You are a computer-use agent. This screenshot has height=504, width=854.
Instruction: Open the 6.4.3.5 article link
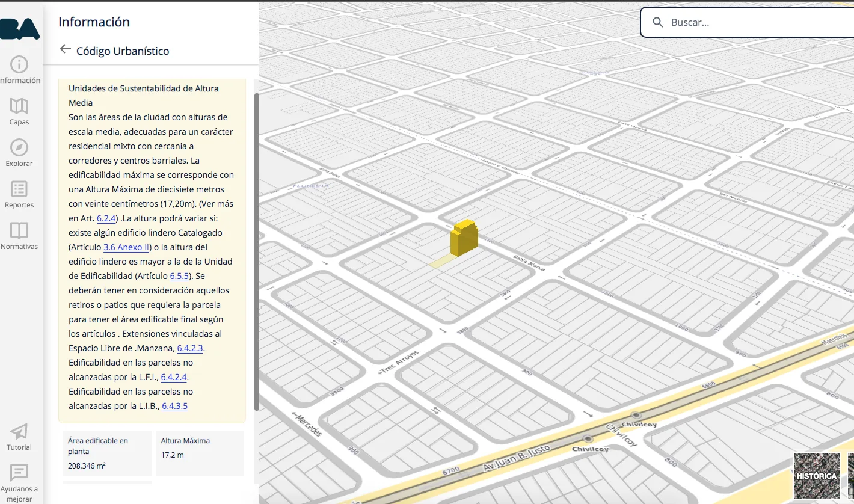(175, 406)
